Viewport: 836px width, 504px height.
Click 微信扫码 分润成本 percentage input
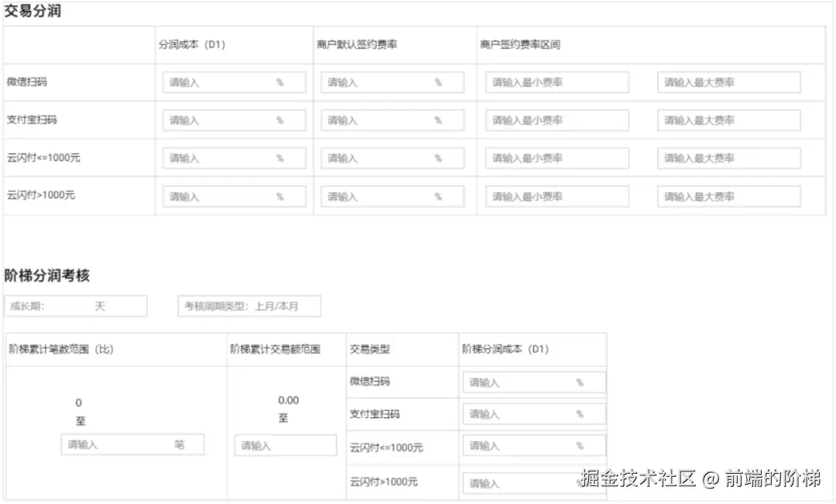coord(232,82)
